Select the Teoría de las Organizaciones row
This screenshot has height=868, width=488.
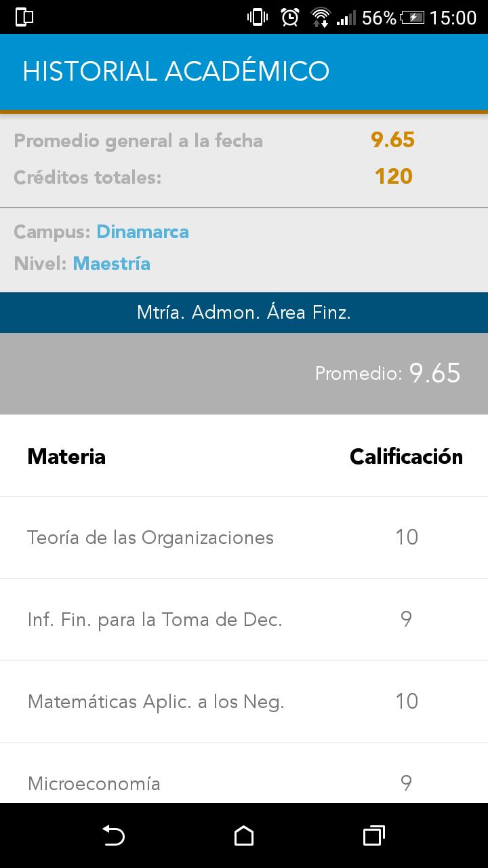coord(244,538)
